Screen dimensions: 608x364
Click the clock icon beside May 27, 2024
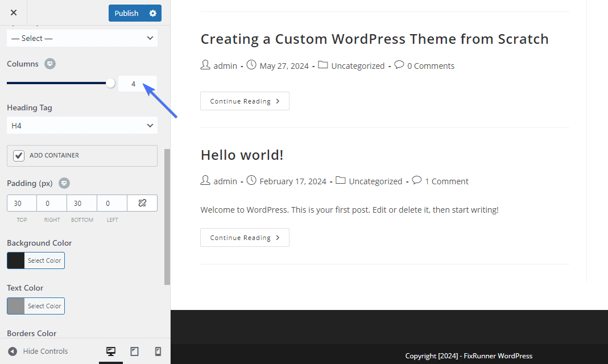(x=251, y=65)
